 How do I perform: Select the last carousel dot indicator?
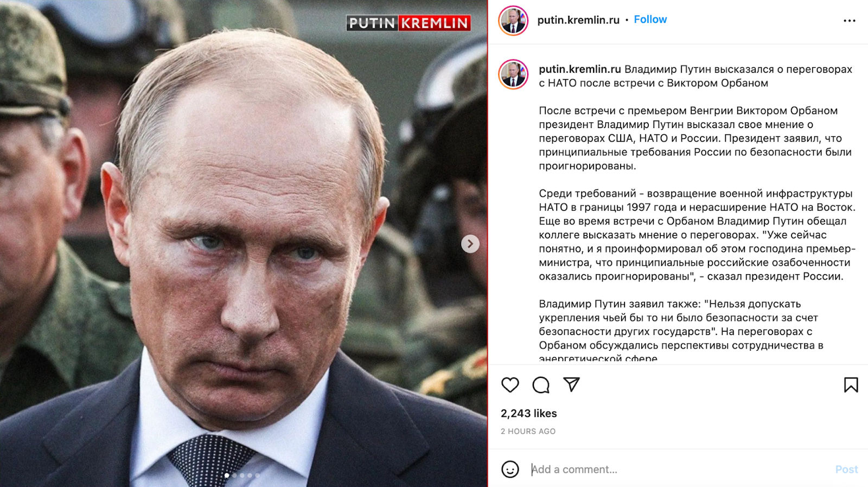(x=257, y=476)
